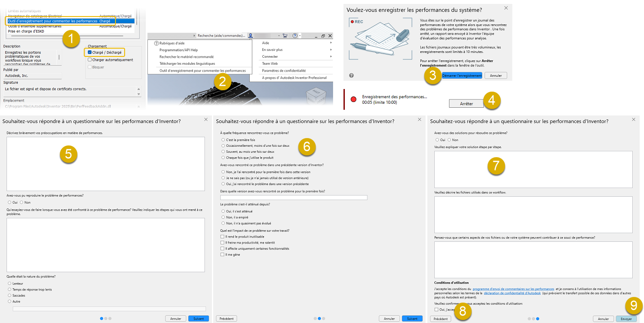
Task: Expand the Connecter submenu
Action: tap(331, 56)
